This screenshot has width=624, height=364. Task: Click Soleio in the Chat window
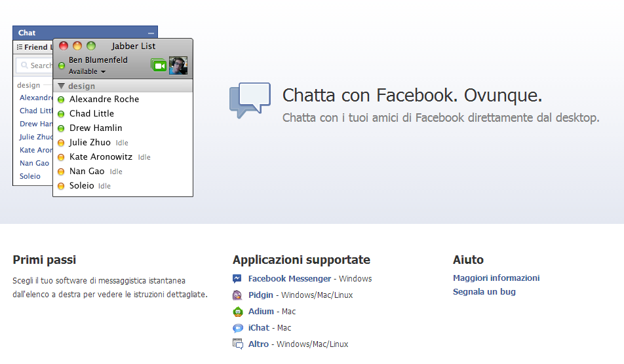[30, 176]
